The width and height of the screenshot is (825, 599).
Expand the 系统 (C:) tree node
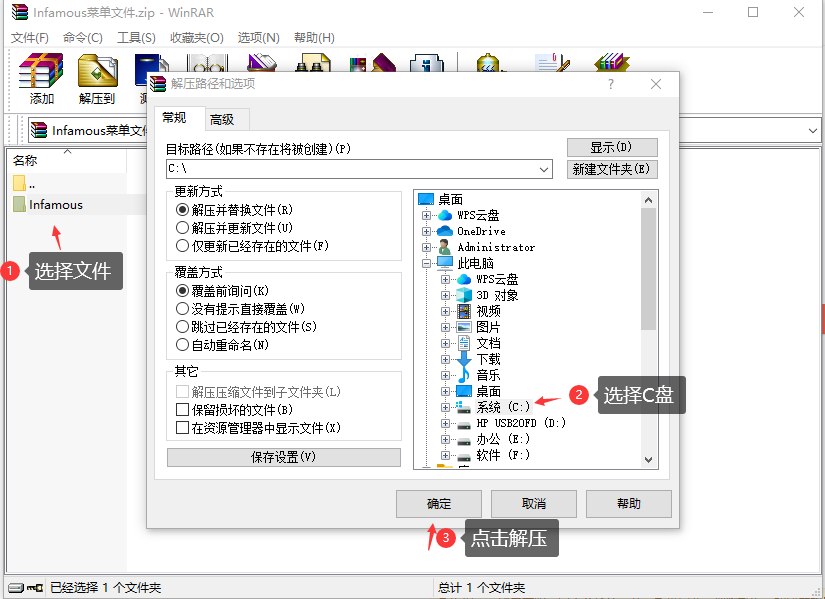[445, 407]
